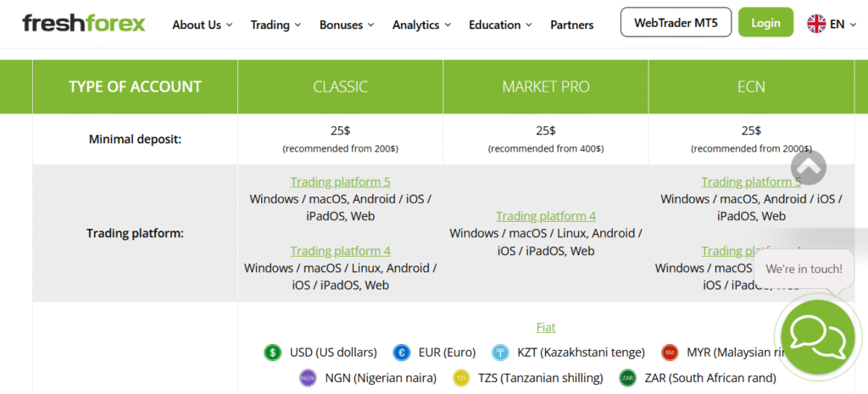Click the FreshForex logo
This screenshot has height=394, width=868.
[84, 24]
